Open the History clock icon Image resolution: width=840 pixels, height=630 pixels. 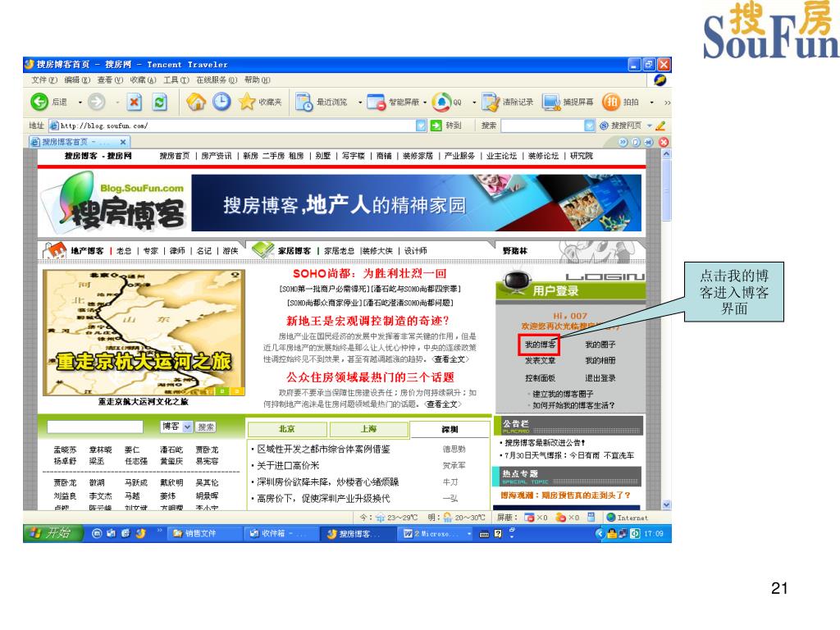pyautogui.click(x=221, y=101)
